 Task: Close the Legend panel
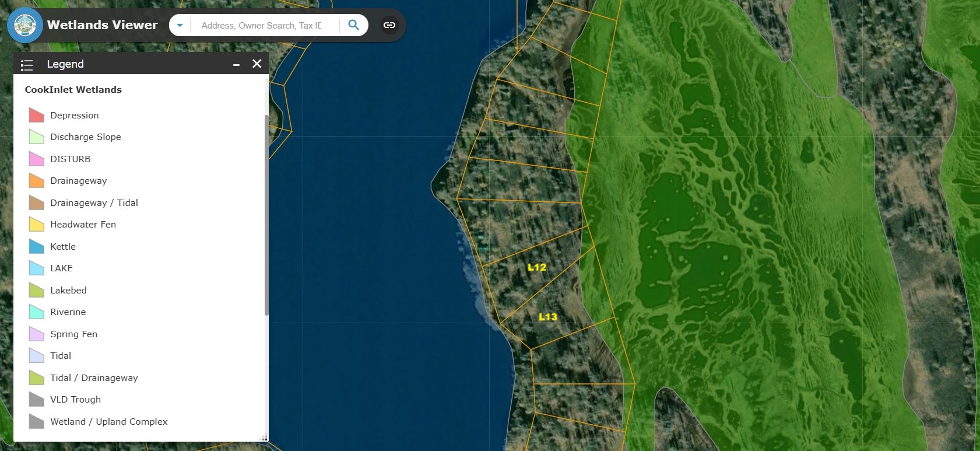click(257, 64)
